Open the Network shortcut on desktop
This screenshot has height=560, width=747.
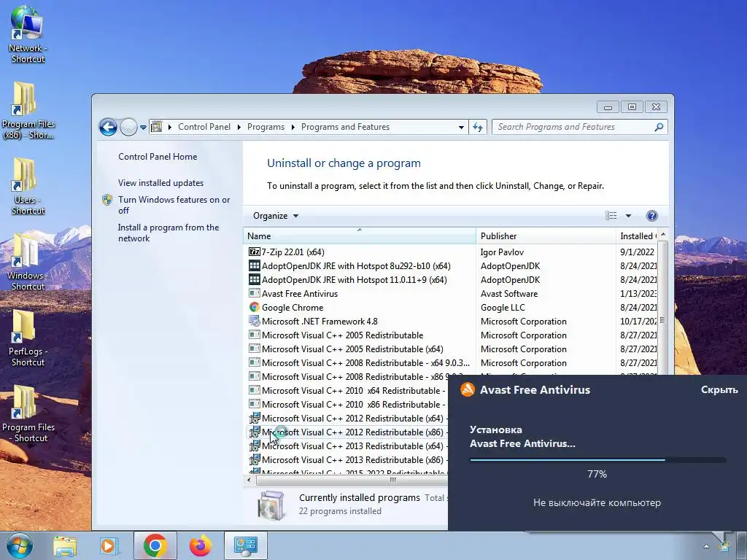tap(28, 34)
